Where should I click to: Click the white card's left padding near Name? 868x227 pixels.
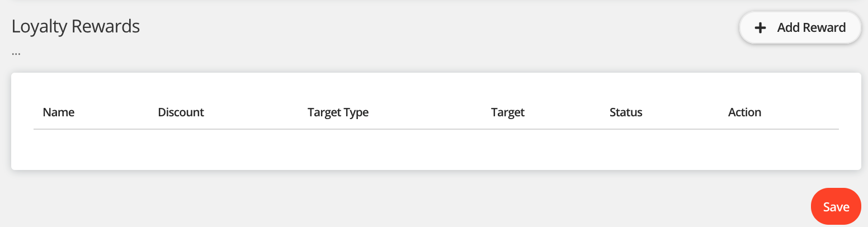coord(22,112)
